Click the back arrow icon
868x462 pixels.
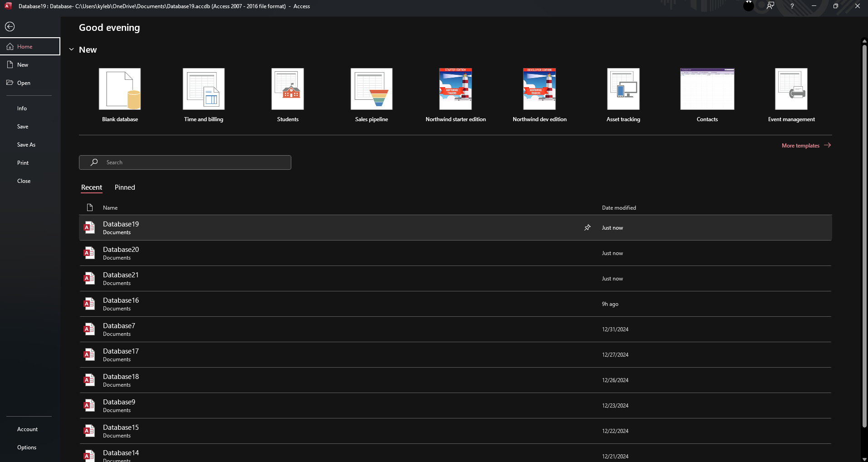[10, 27]
